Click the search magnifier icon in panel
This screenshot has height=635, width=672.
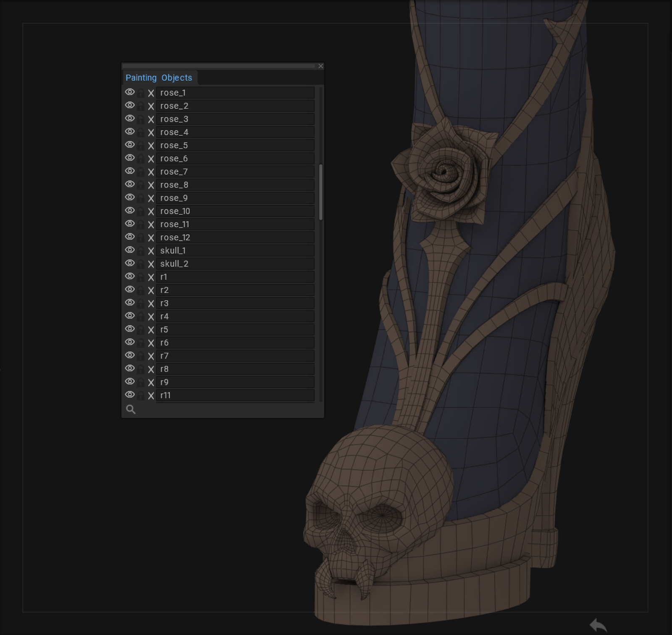[x=131, y=409]
